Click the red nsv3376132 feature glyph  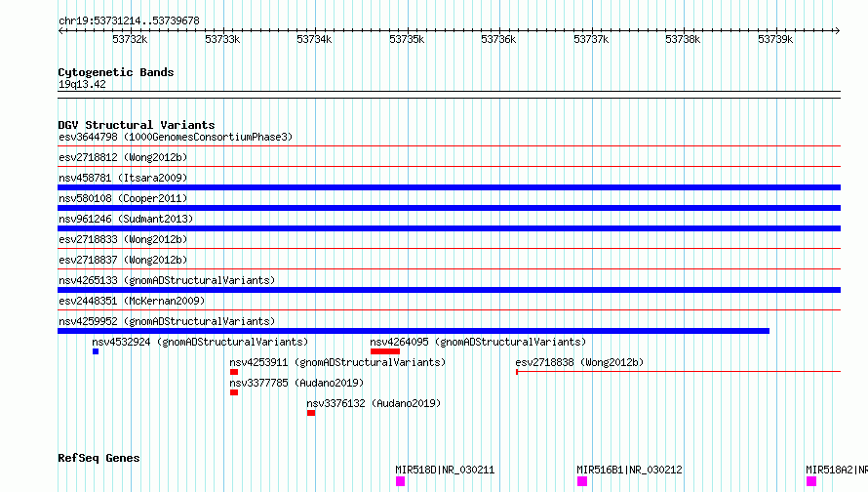(311, 413)
